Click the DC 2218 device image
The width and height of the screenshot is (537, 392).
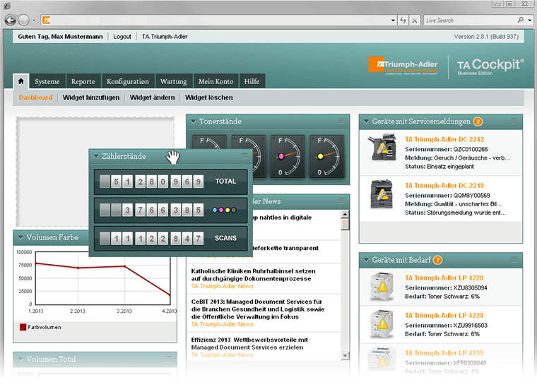(382, 194)
